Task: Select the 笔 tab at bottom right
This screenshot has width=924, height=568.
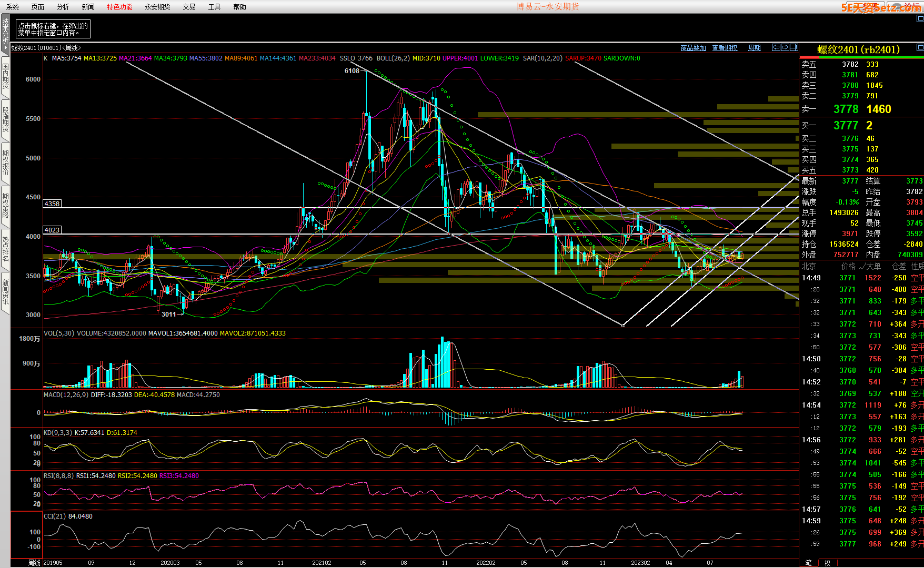Action: [808, 563]
